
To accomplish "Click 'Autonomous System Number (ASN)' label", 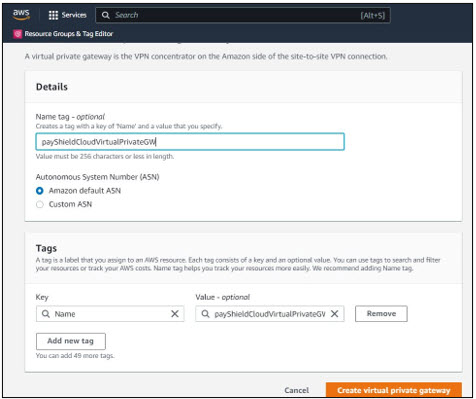I will (97, 177).
